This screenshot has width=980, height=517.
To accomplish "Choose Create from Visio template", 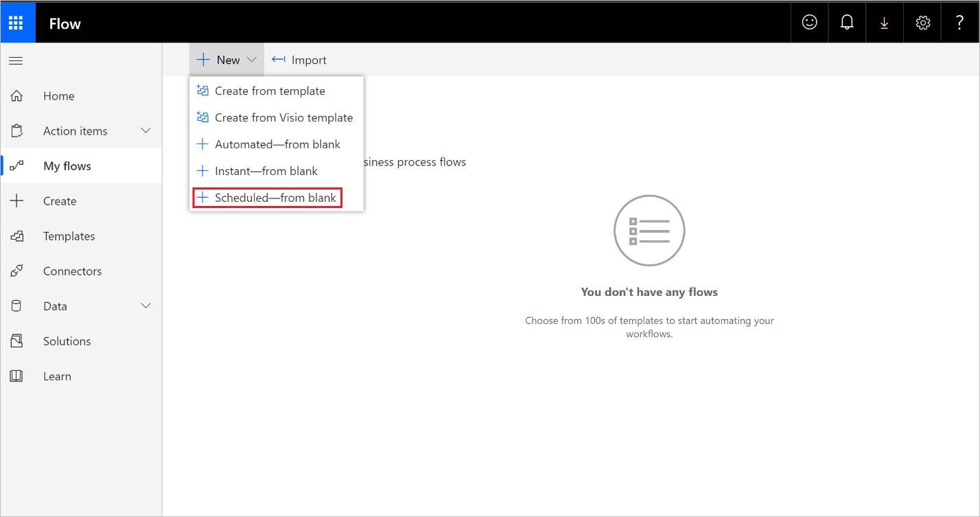I will (283, 117).
